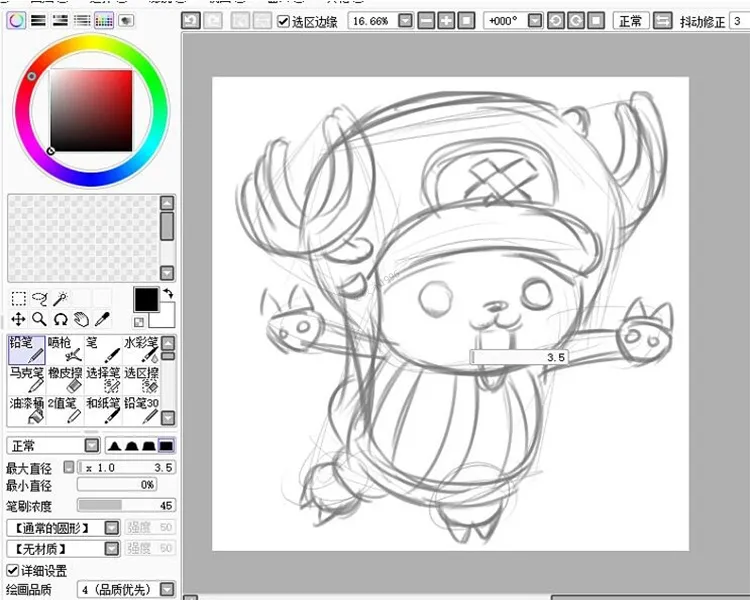
Task: Open the +000° rotation angle dropdown
Action: (535, 21)
